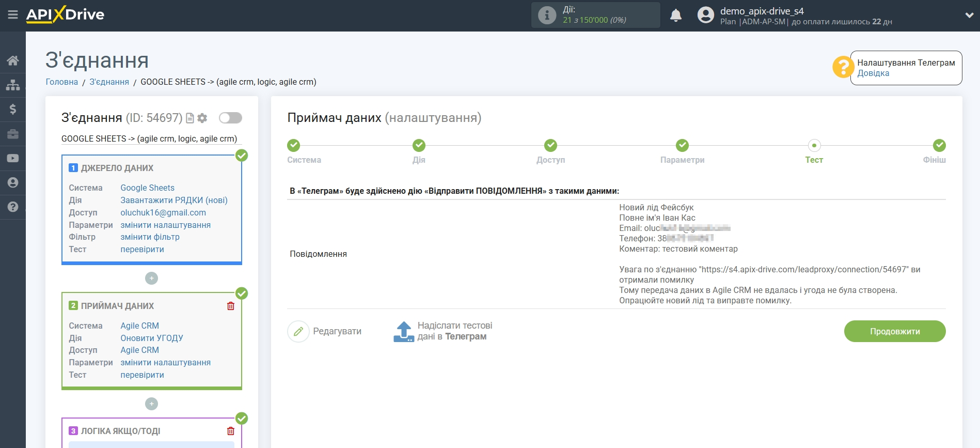Viewport: 980px width, 448px height.
Task: Expand the account dropdown chevron
Action: (x=969, y=16)
